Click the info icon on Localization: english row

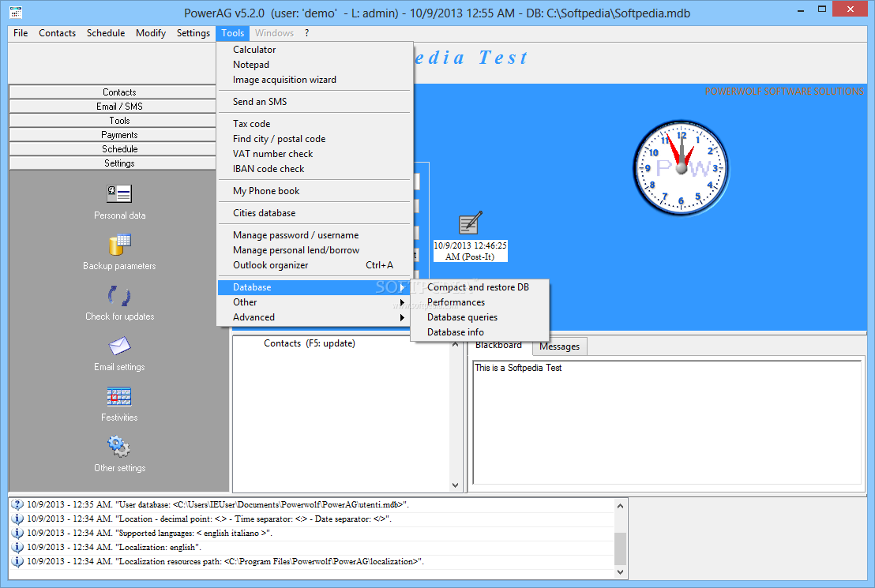point(17,547)
